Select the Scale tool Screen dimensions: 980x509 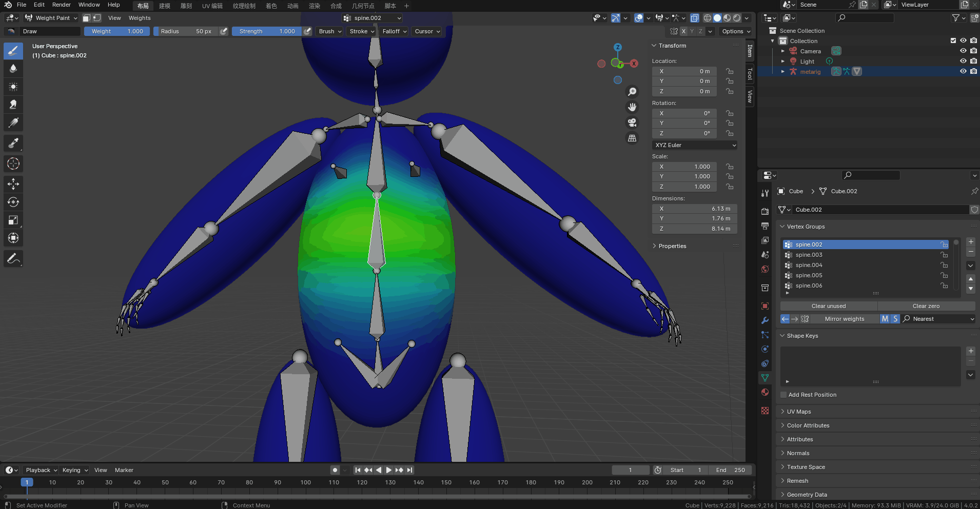13,220
